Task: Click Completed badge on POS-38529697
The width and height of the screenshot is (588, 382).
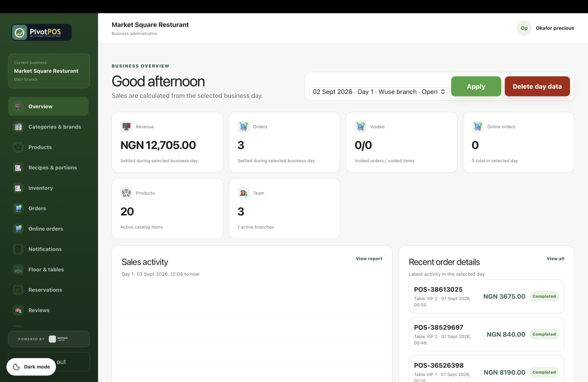Action: pos(544,334)
